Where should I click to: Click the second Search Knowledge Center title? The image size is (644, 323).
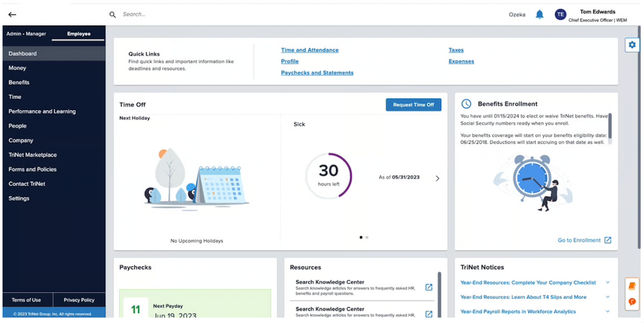(330, 309)
